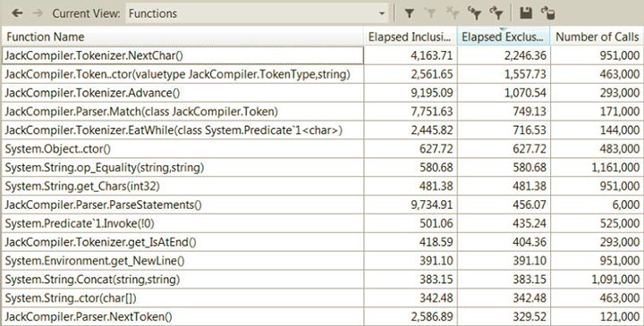Select the JackCompiler.Tokenizer.NextChar() row
The image size is (644, 326).
coord(322,55)
